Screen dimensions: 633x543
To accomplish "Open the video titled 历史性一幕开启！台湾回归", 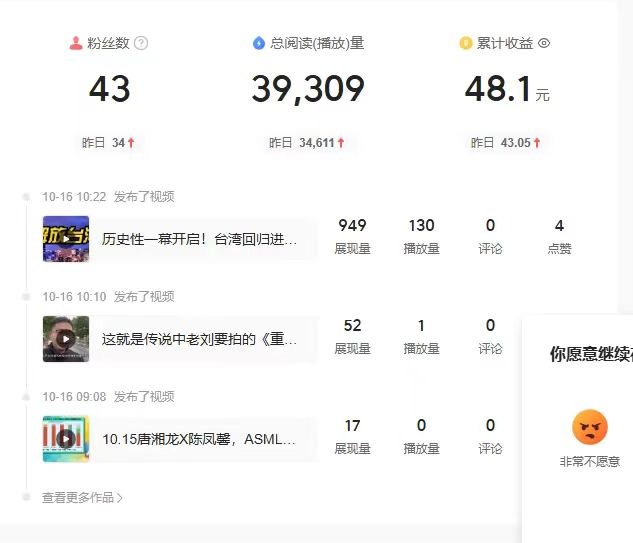I will (x=200, y=240).
